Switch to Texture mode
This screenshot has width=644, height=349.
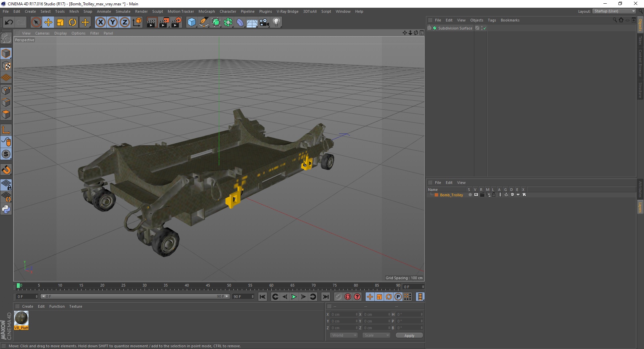(6, 66)
